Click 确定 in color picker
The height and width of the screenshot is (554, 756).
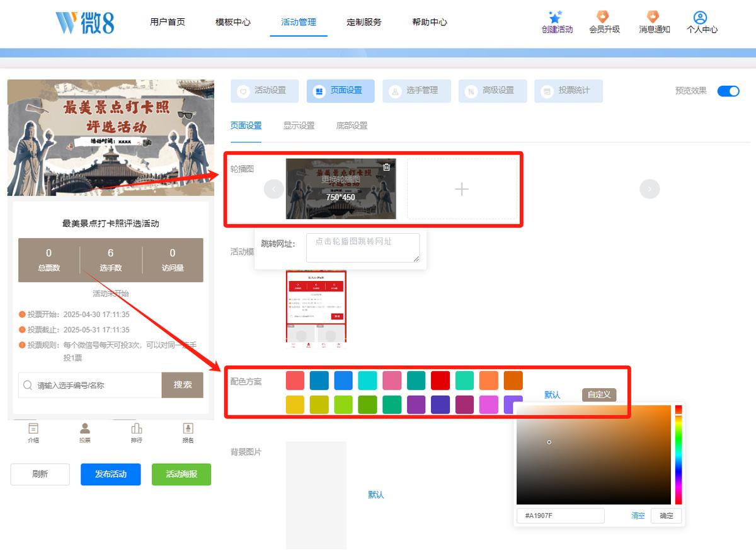(x=666, y=516)
